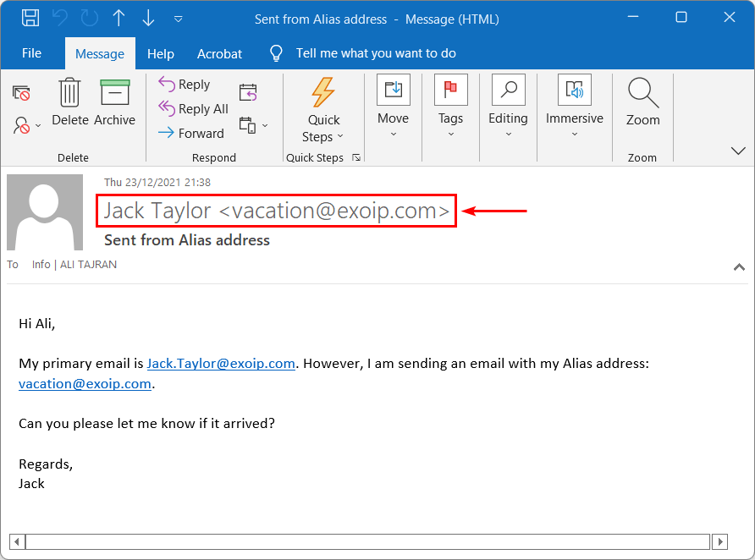Collapse the ribbon with chevron
Screen dimensions: 755x560
coord(738,151)
